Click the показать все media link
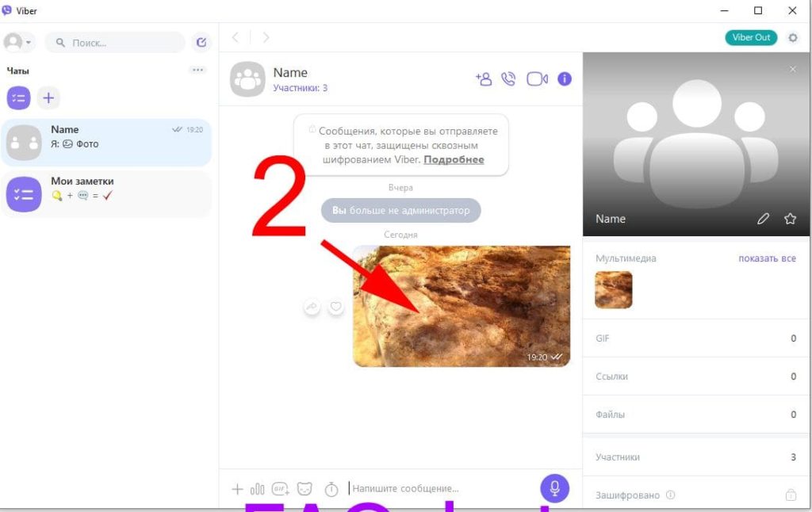Image resolution: width=812 pixels, height=512 pixels. pos(767,258)
